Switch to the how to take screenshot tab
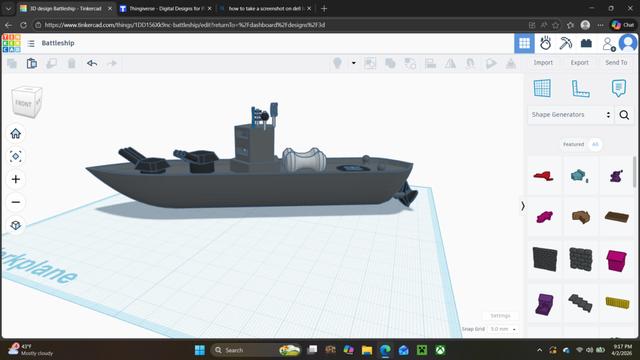 coord(265,9)
